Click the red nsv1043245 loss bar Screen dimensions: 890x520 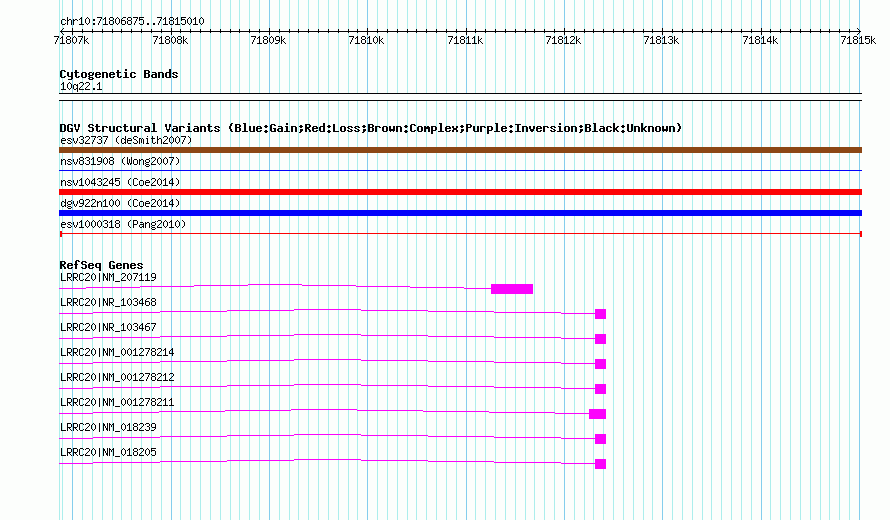coord(460,192)
